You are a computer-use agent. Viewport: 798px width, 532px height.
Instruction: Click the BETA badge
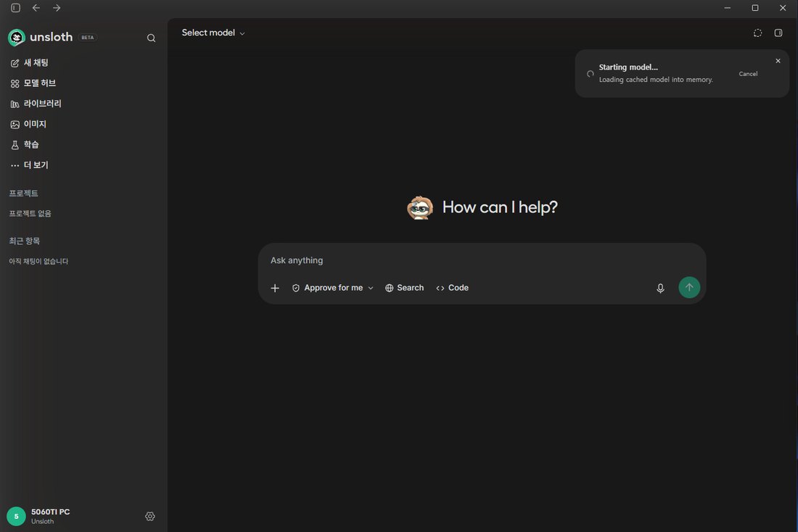(88, 38)
